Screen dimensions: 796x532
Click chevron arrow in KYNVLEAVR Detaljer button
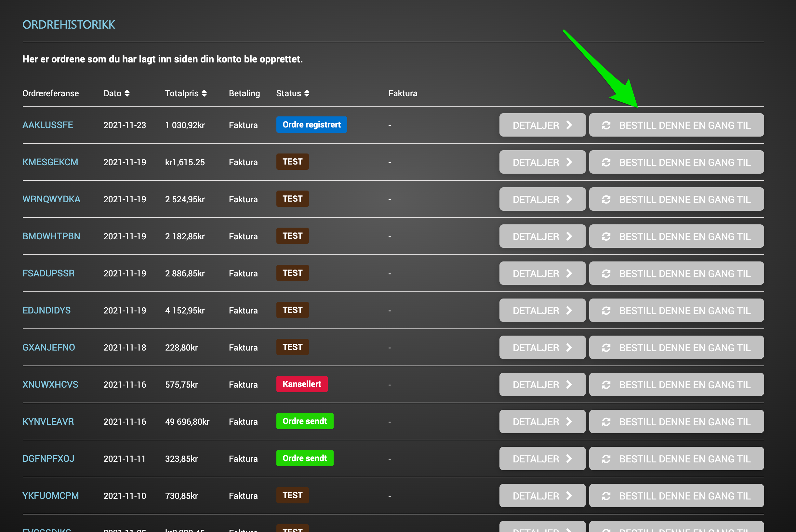(569, 421)
